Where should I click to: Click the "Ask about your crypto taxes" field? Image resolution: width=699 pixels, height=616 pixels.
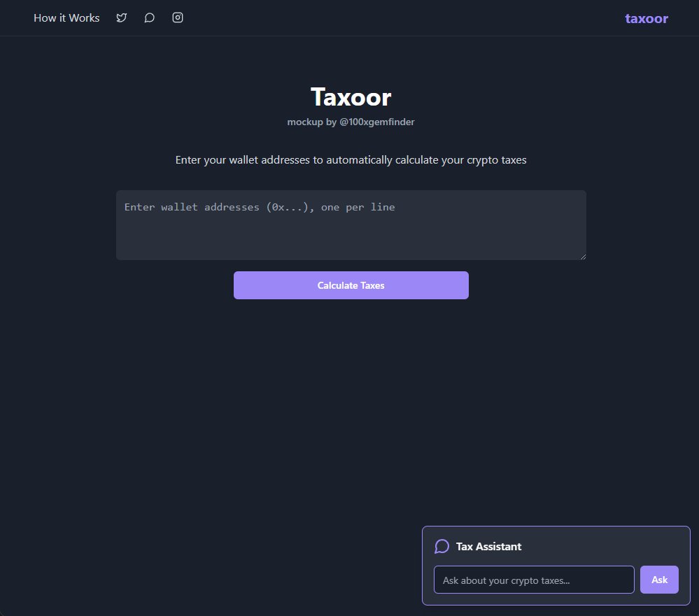(533, 579)
